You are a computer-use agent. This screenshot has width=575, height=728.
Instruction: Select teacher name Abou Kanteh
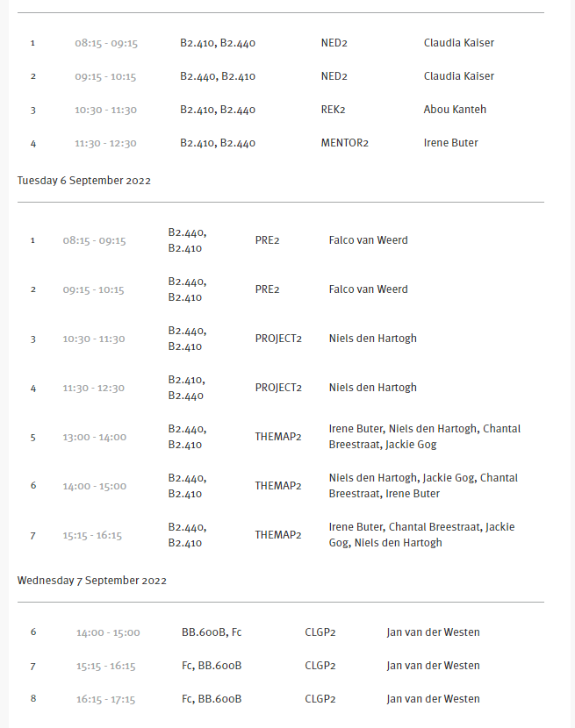455,110
